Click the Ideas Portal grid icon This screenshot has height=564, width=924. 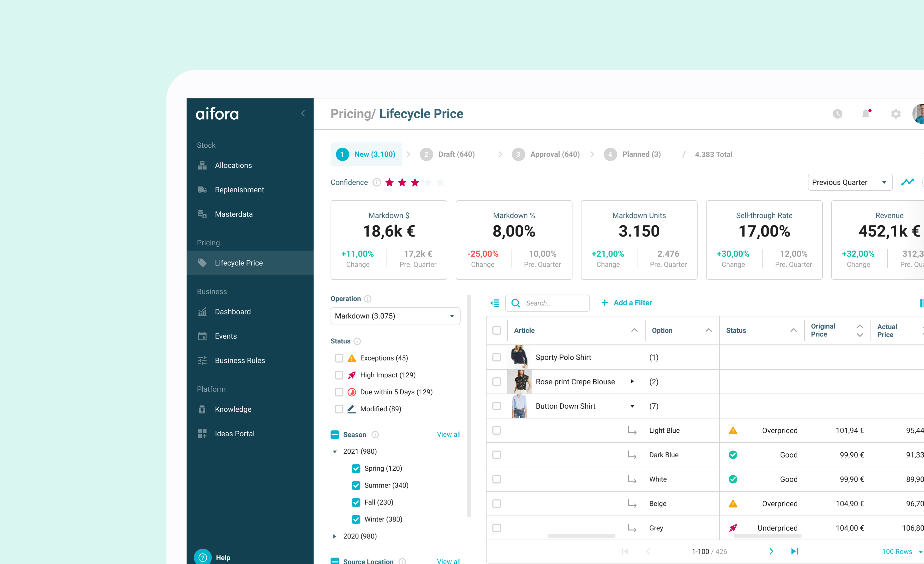pos(202,434)
